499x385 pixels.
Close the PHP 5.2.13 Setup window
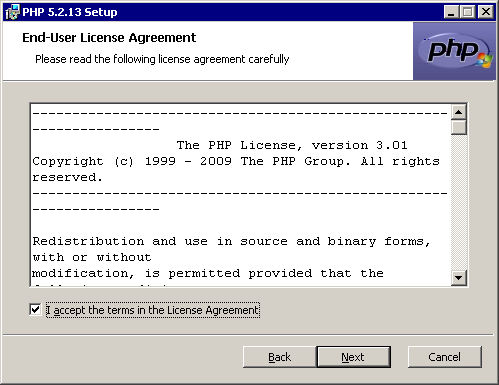pyautogui.click(x=486, y=12)
